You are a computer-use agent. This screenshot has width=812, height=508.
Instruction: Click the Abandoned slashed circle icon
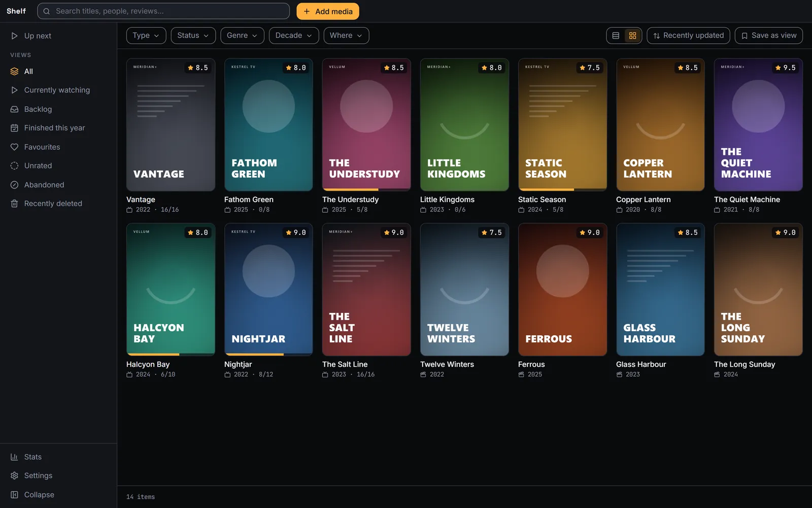point(14,185)
